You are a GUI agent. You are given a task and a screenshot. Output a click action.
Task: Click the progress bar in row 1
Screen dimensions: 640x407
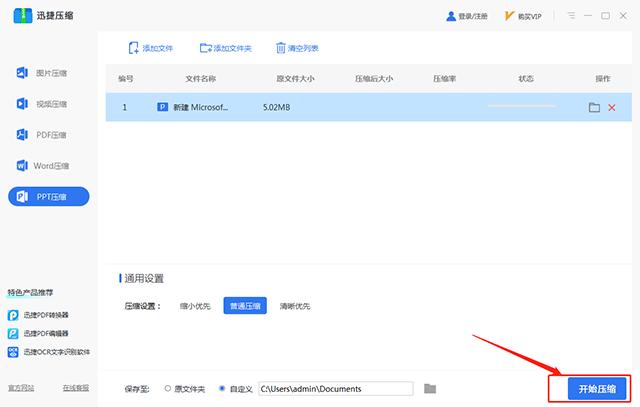522,106
